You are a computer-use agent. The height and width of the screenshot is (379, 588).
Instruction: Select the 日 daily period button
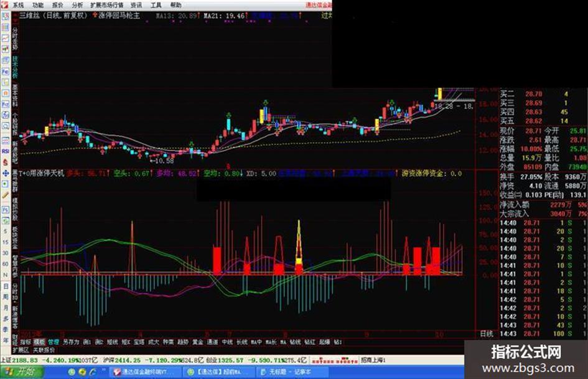click(5, 286)
